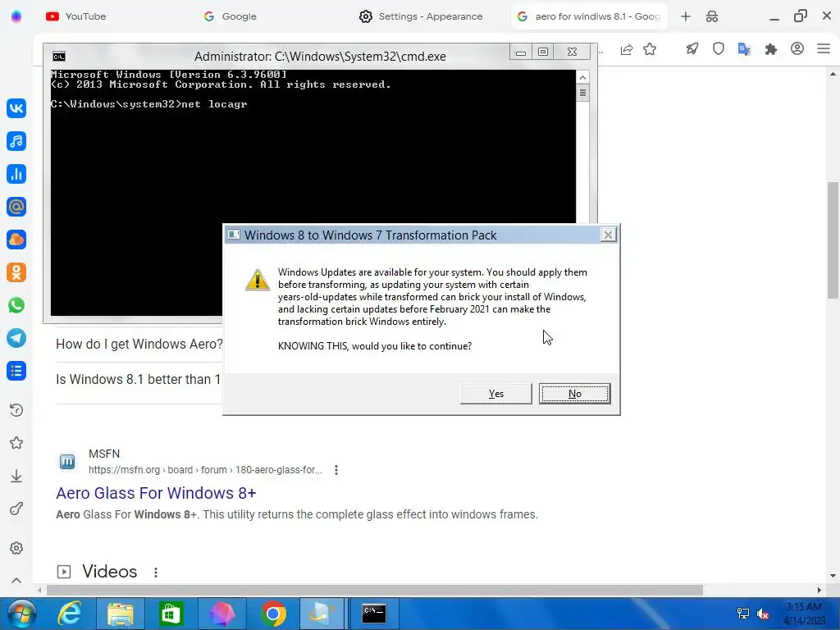The image size is (840, 630).
Task: Open VK icon in browser sidebar
Action: [x=16, y=108]
